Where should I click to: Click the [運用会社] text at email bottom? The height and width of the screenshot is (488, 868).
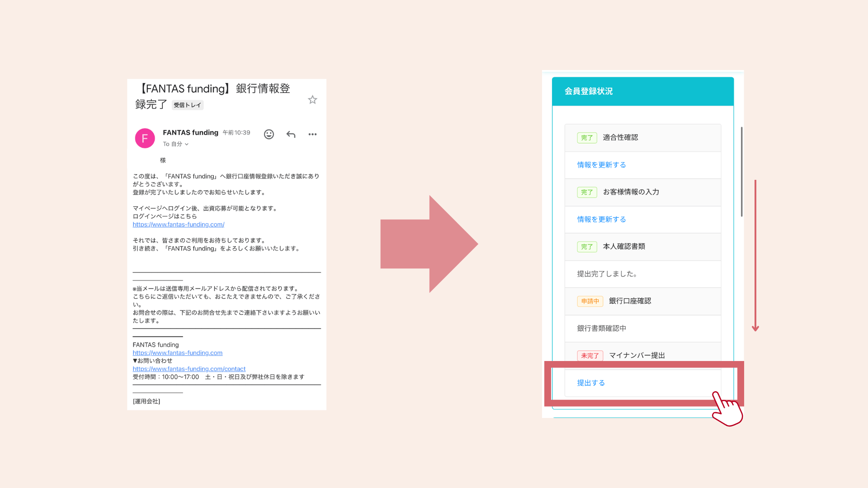146,401
